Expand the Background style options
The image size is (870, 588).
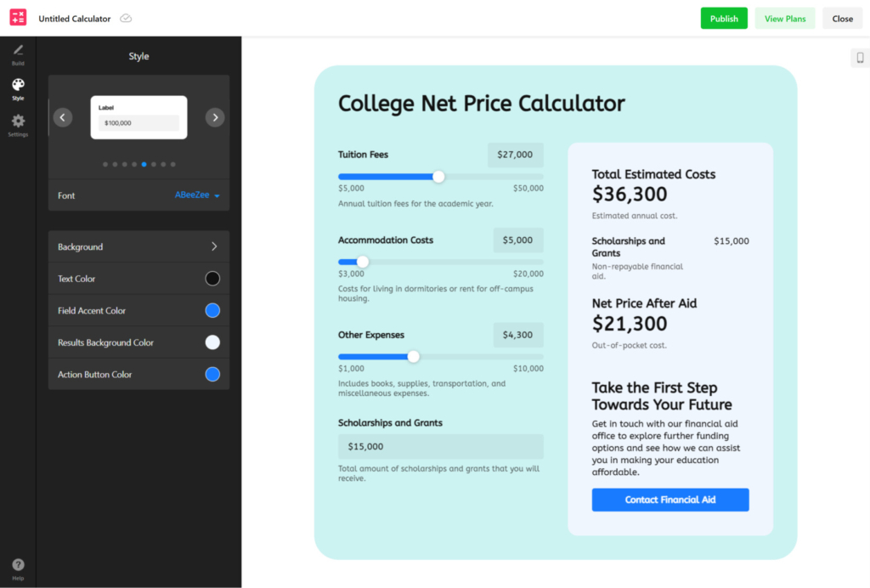click(x=138, y=246)
